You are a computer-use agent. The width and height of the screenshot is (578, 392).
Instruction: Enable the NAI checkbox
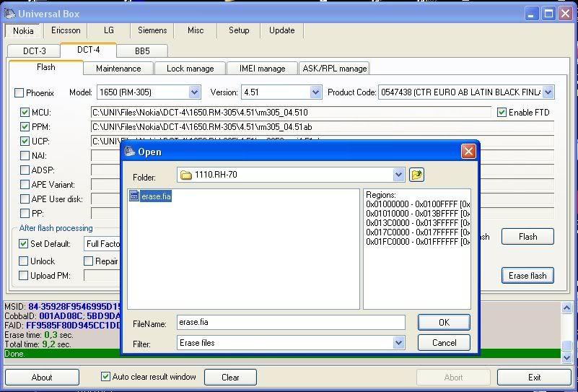[x=25, y=156]
